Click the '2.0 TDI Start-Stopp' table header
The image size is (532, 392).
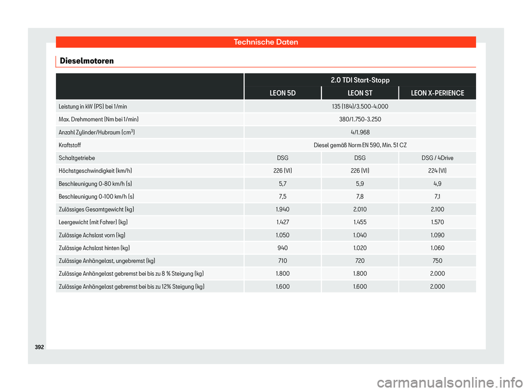coord(360,80)
